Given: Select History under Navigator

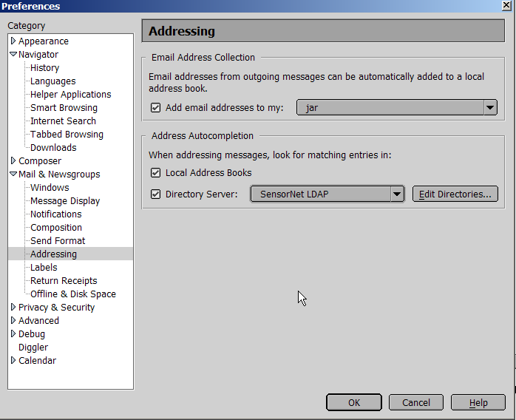Looking at the screenshot, I should point(45,68).
